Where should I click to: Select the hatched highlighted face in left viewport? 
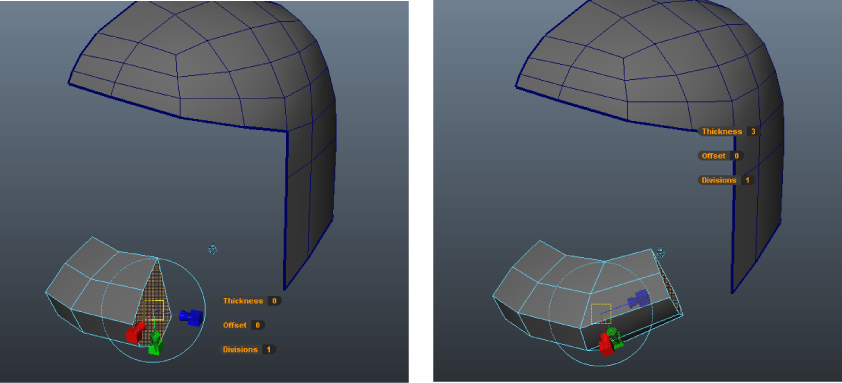[x=153, y=306]
